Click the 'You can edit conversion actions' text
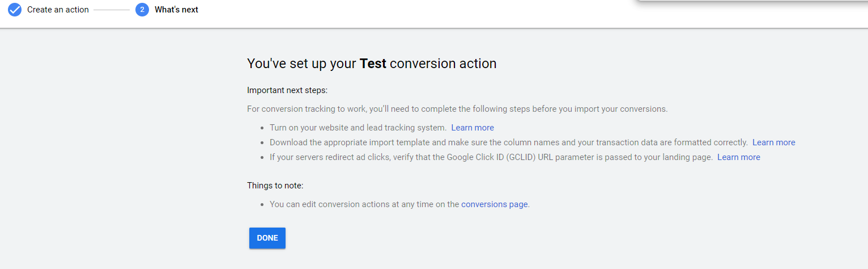Screen dimensions: 868x269 pyautogui.click(x=364, y=204)
